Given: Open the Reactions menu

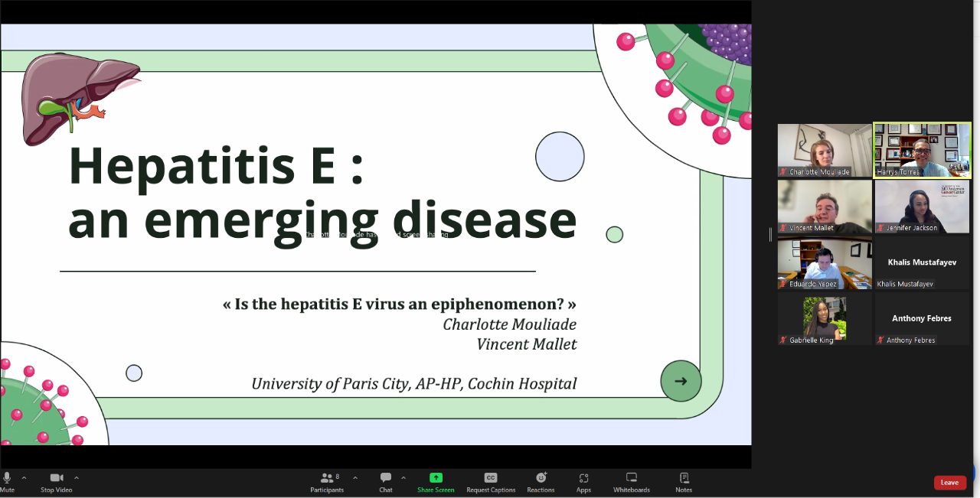Looking at the screenshot, I should [x=541, y=482].
